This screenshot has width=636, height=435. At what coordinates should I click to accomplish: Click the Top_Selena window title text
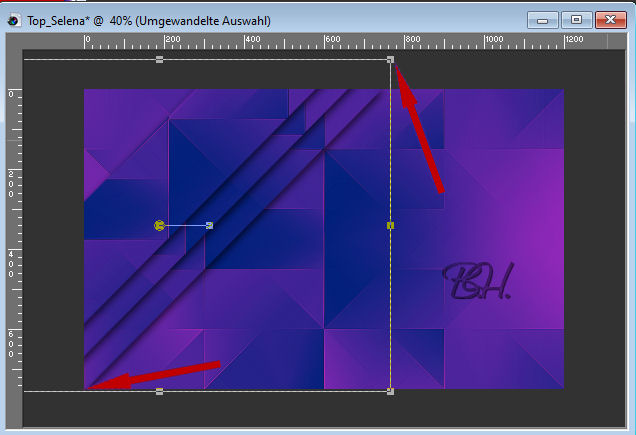click(150, 20)
